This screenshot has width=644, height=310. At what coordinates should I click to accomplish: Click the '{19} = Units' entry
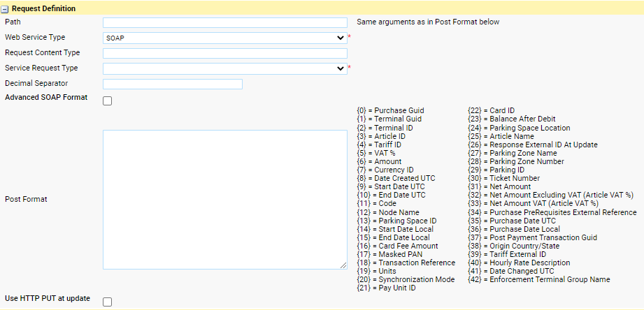(377, 271)
